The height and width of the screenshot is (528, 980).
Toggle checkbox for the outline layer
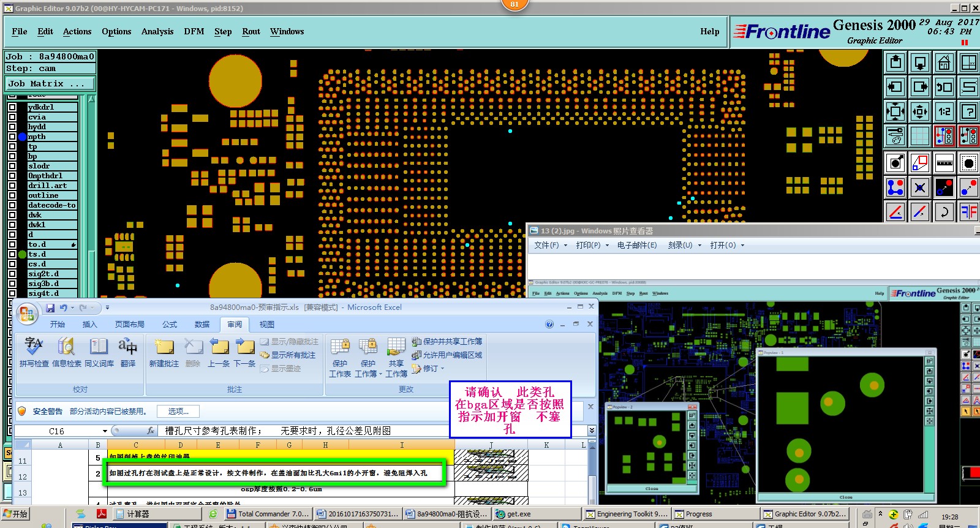click(12, 195)
